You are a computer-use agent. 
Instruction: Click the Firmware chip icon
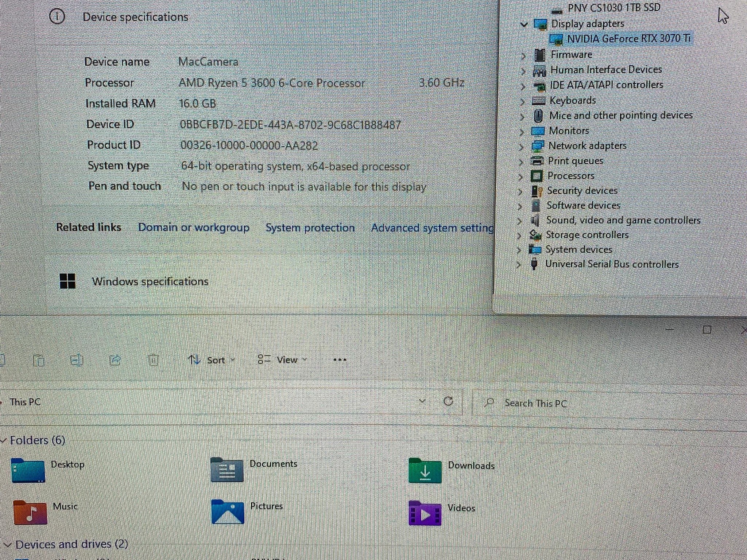coord(539,55)
